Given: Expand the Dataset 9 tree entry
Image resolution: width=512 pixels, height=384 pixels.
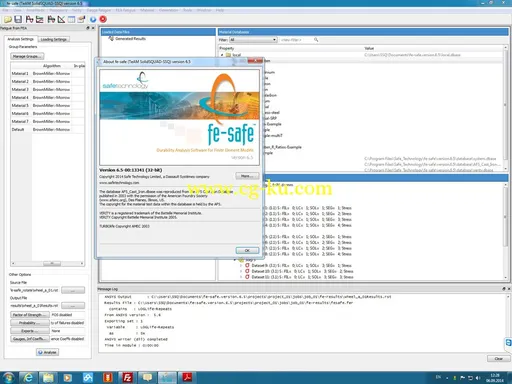Looking at the screenshot, I should [241, 266].
